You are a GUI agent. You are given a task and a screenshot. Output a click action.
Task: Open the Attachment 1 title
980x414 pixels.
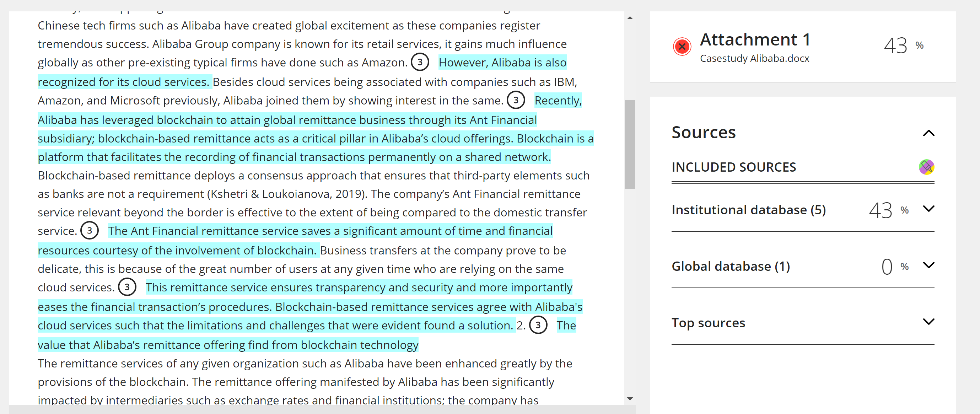(x=755, y=39)
